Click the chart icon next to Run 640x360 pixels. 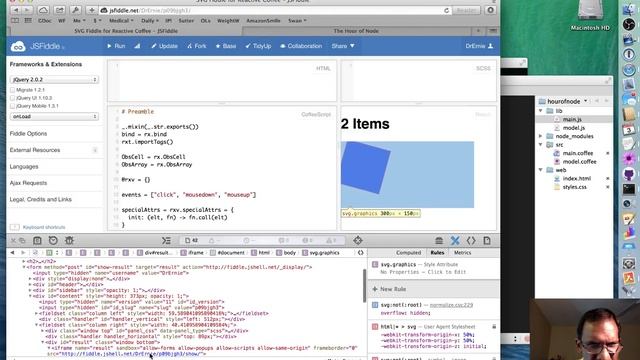pyautogui.click(x=137, y=46)
